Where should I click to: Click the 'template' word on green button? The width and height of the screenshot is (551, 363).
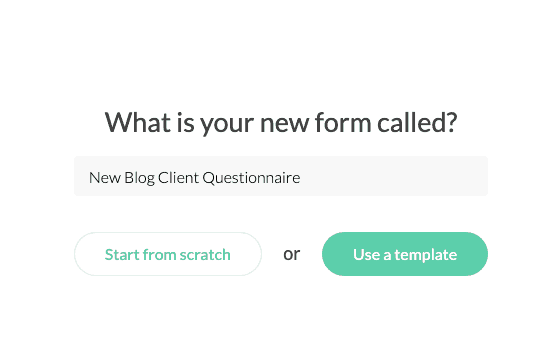tap(426, 255)
